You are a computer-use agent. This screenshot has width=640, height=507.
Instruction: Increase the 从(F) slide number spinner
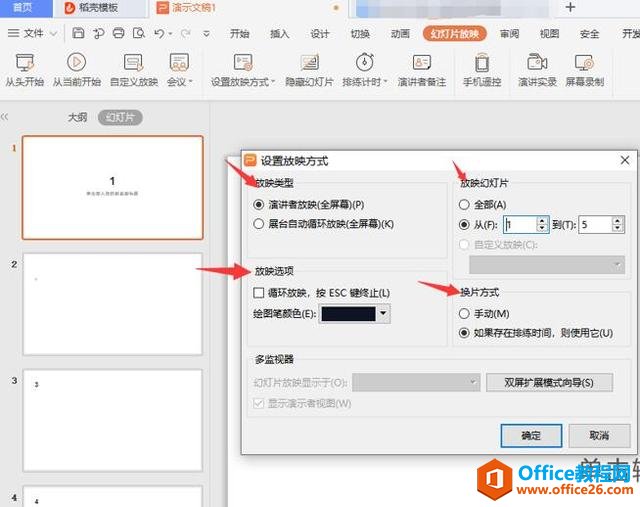(x=542, y=220)
